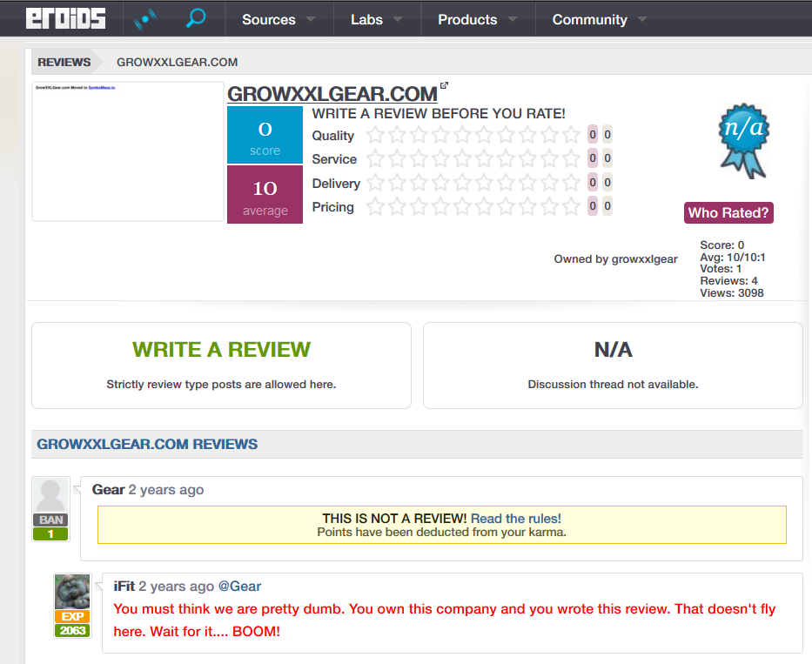The width and height of the screenshot is (812, 664).
Task: Open the Community menu
Action: point(599,19)
